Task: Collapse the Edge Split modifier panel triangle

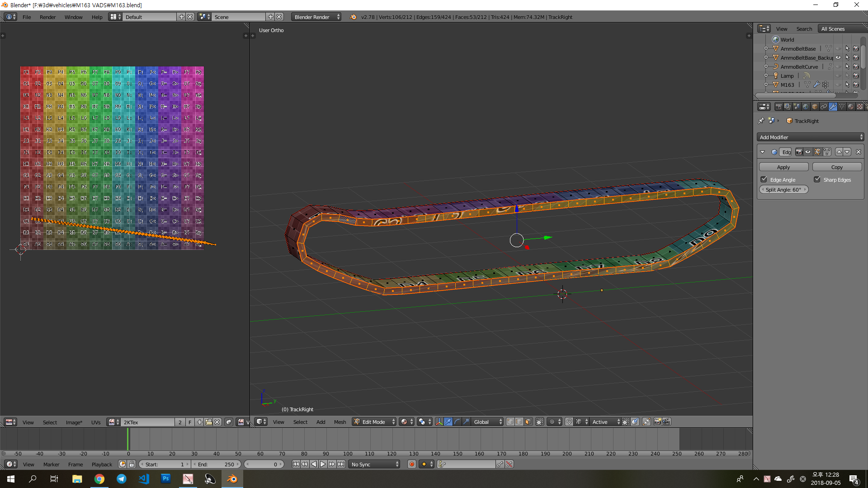Action: [763, 152]
